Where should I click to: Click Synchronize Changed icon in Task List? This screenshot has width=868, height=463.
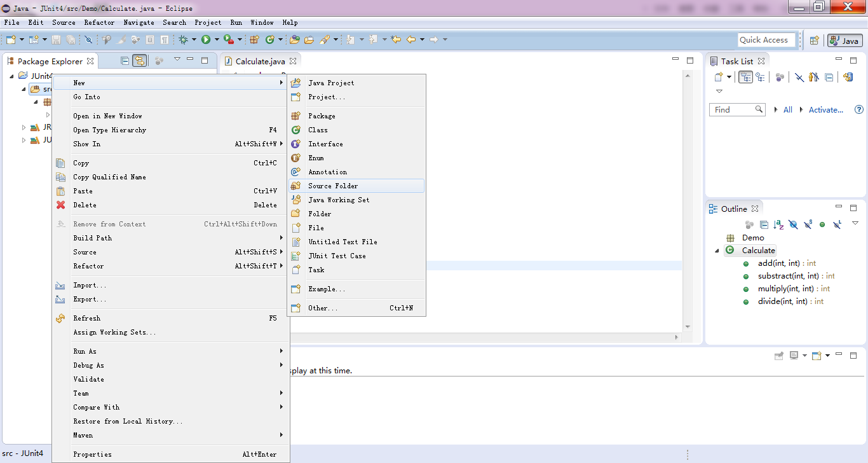pos(848,77)
